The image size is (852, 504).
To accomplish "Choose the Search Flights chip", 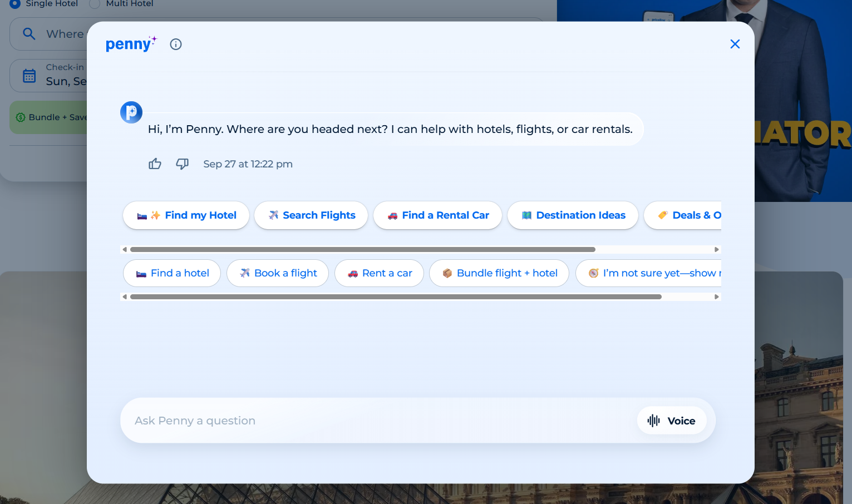I will (311, 215).
